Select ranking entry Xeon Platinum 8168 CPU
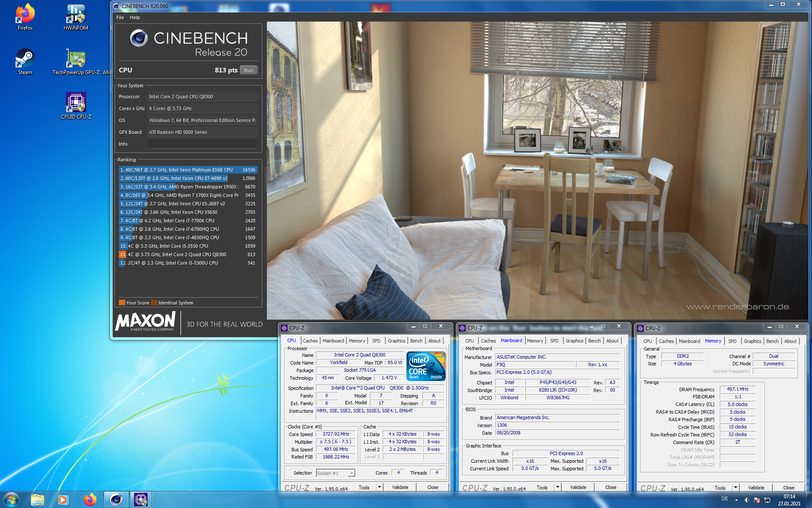 (188, 170)
